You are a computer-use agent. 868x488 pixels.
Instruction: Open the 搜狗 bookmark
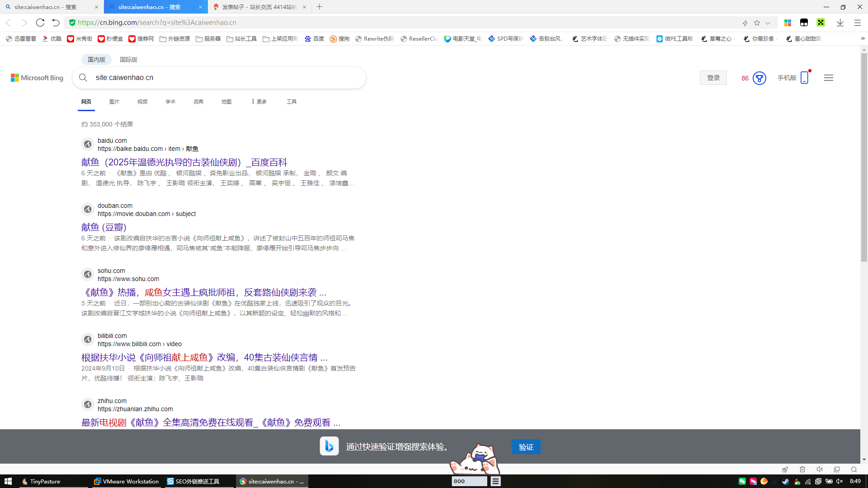point(340,39)
